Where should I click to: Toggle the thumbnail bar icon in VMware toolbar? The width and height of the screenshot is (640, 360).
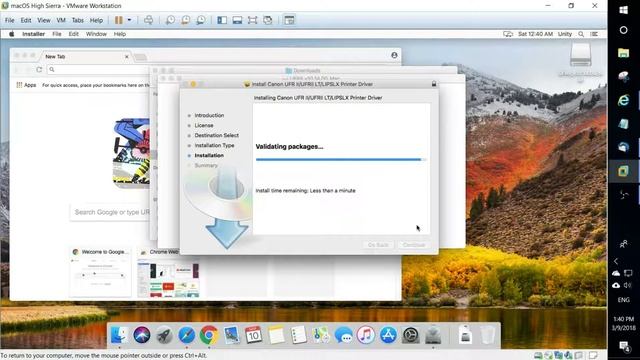point(237,20)
